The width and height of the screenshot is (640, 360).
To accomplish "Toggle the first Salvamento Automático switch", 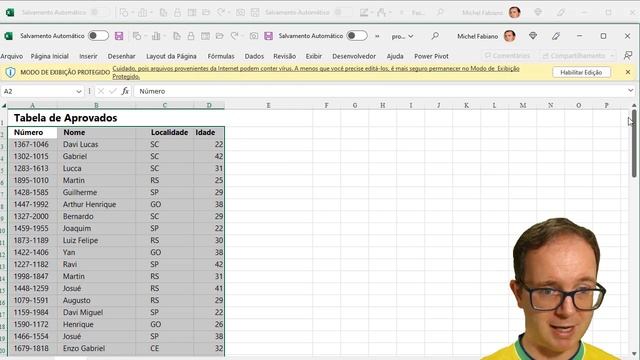I will (x=98, y=36).
